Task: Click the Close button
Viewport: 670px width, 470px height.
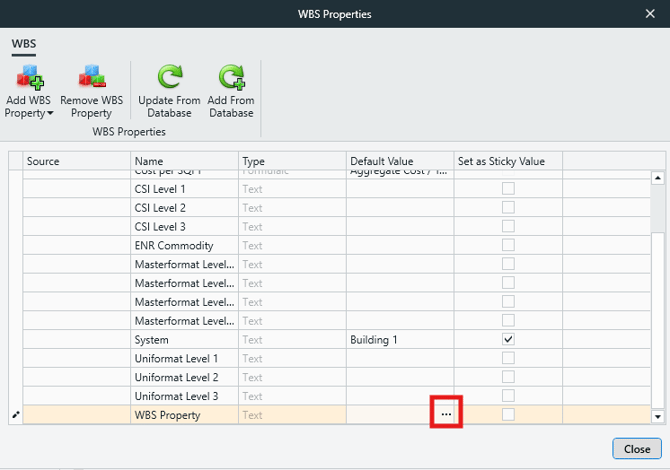Action: (636, 449)
